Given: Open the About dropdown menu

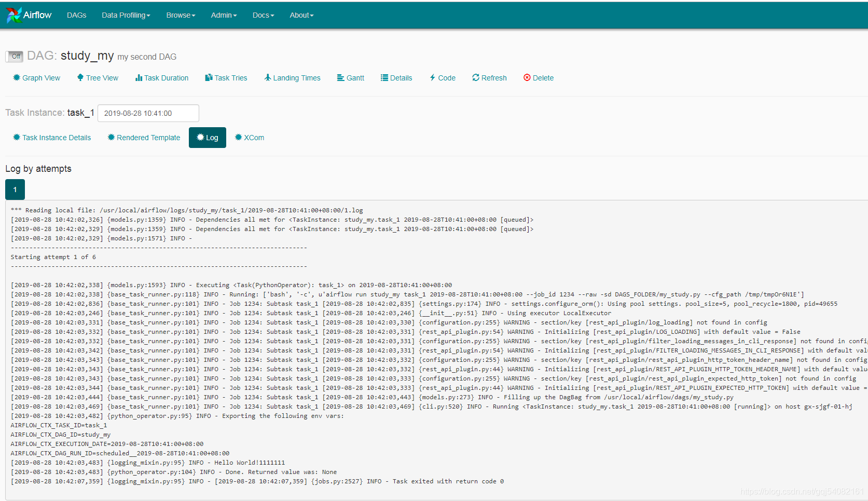Looking at the screenshot, I should click(301, 15).
